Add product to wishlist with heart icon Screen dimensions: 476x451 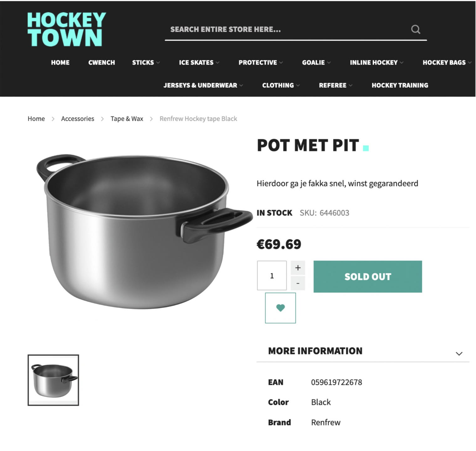click(280, 308)
